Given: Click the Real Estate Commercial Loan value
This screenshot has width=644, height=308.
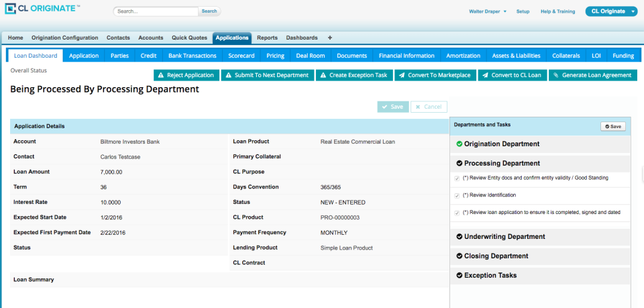Looking at the screenshot, I should click(x=358, y=142).
